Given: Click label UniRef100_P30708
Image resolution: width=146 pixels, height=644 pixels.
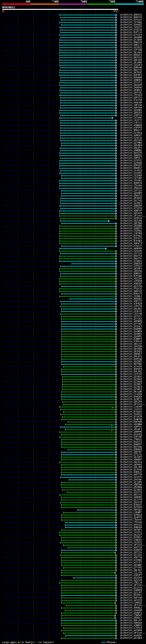Looking at the screenshot, I should coord(131,100).
